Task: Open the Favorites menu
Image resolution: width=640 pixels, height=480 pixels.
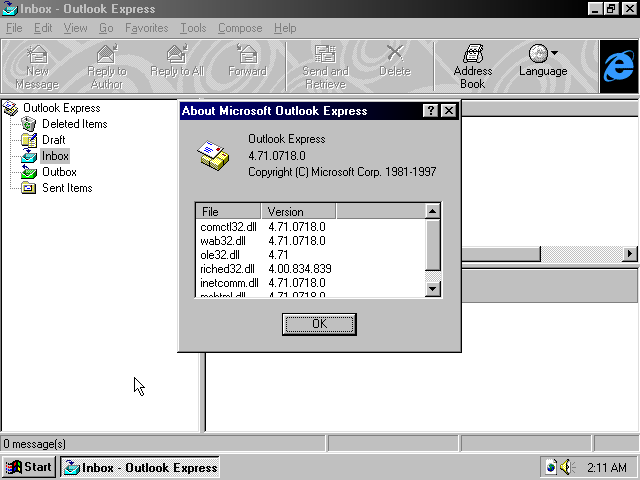Action: [x=147, y=28]
